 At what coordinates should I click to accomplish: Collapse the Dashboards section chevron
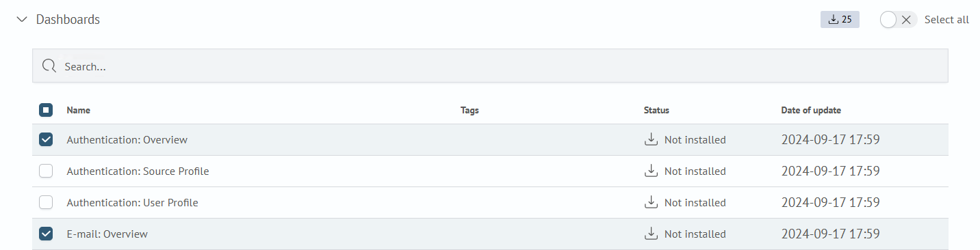click(x=21, y=20)
